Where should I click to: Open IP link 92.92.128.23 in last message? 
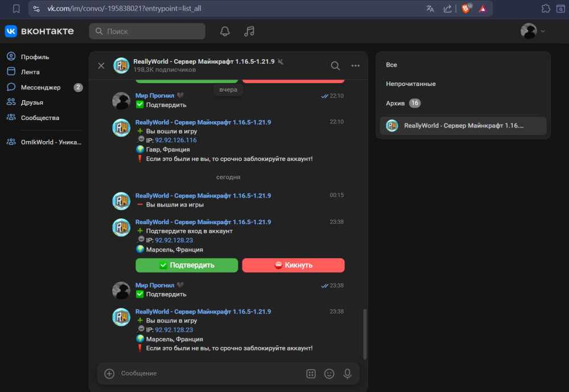point(174,330)
